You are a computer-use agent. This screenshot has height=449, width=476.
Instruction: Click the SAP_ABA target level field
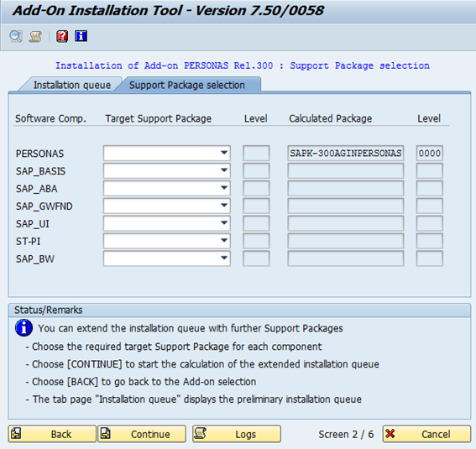coord(256,188)
